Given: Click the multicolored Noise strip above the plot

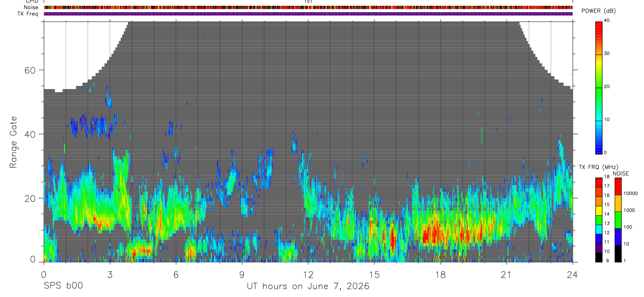Looking at the screenshot, I should [x=308, y=7].
